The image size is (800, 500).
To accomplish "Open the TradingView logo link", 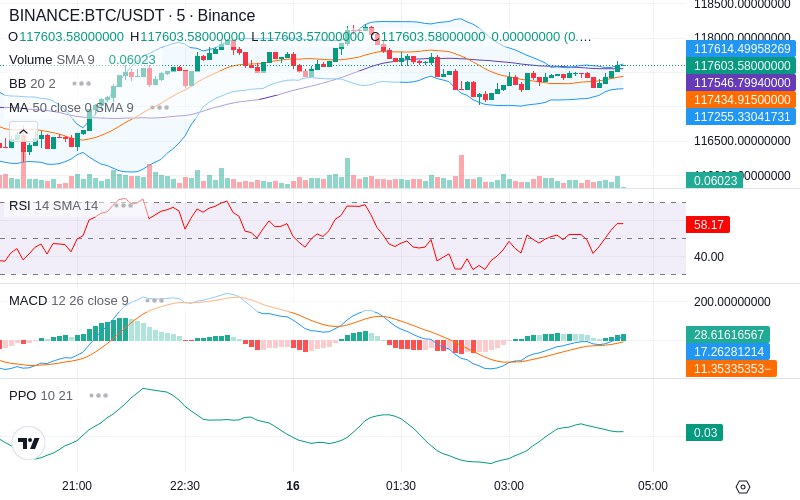I will point(29,443).
